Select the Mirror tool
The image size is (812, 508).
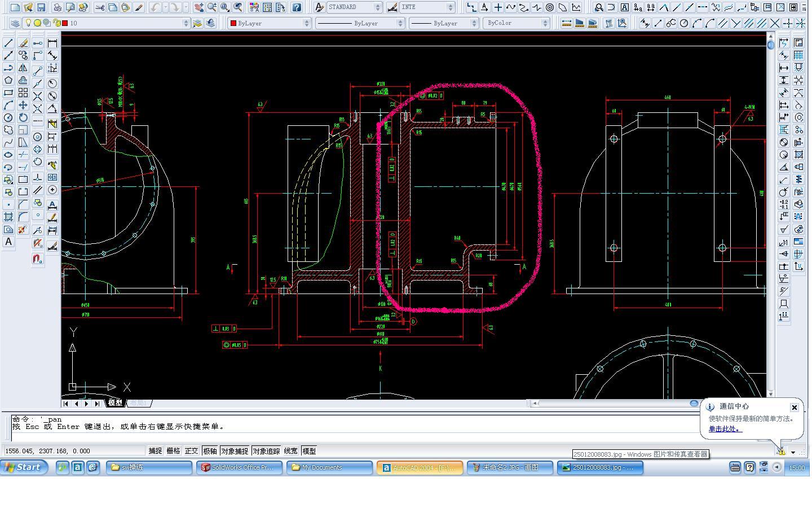tap(23, 68)
